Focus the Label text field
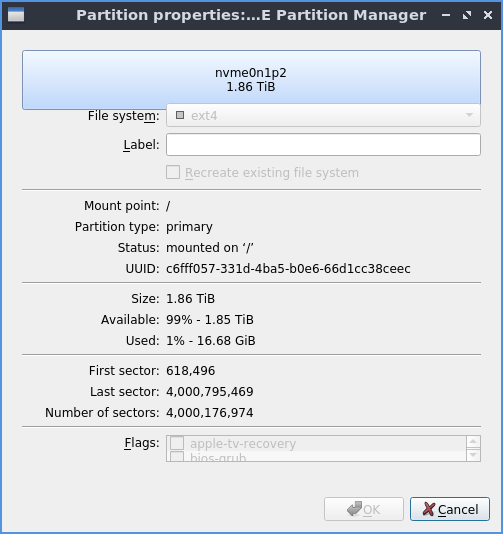Viewport: 503px width, 534px height. coord(323,144)
